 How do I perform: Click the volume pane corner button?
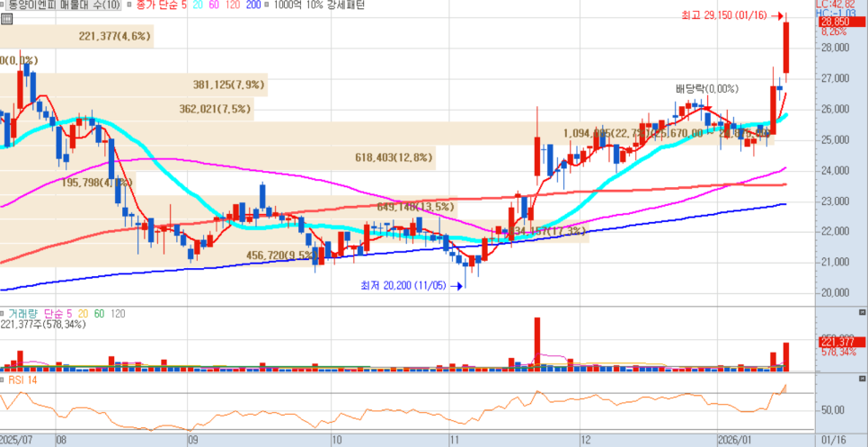click(x=862, y=312)
